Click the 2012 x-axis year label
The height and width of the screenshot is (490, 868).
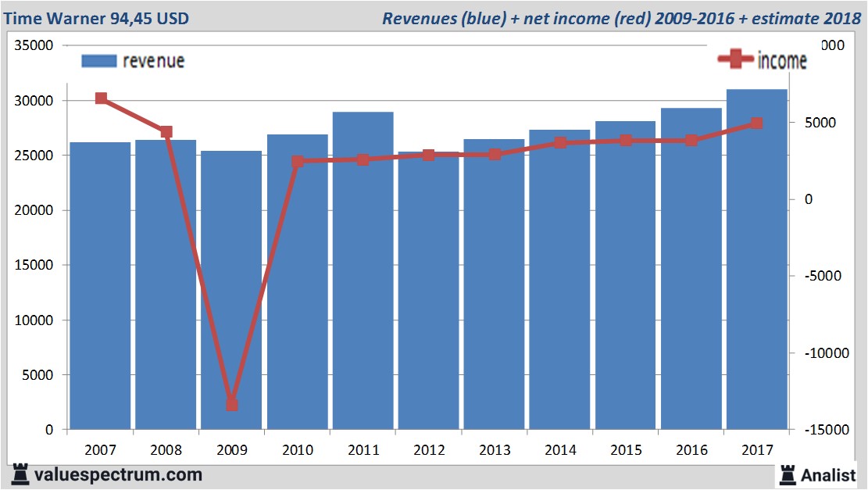(x=428, y=449)
